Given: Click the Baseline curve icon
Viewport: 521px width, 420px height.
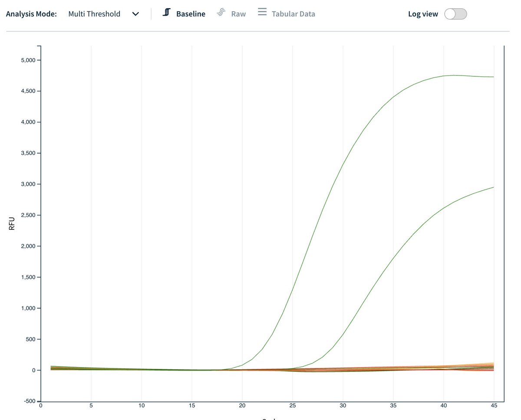Looking at the screenshot, I should (166, 13).
